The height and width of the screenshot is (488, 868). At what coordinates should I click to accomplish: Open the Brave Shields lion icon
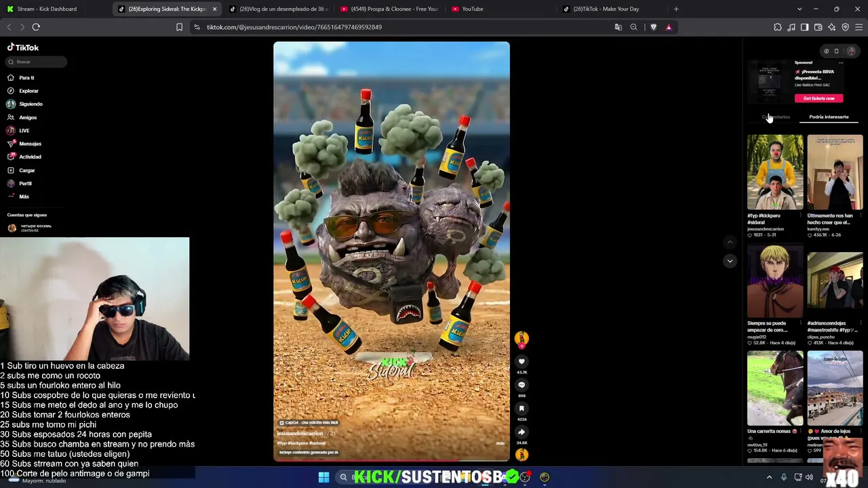click(653, 27)
